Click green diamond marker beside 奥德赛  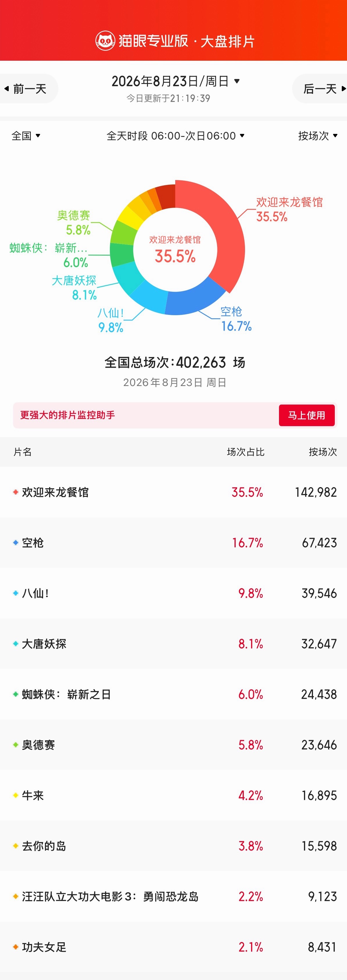click(x=16, y=744)
